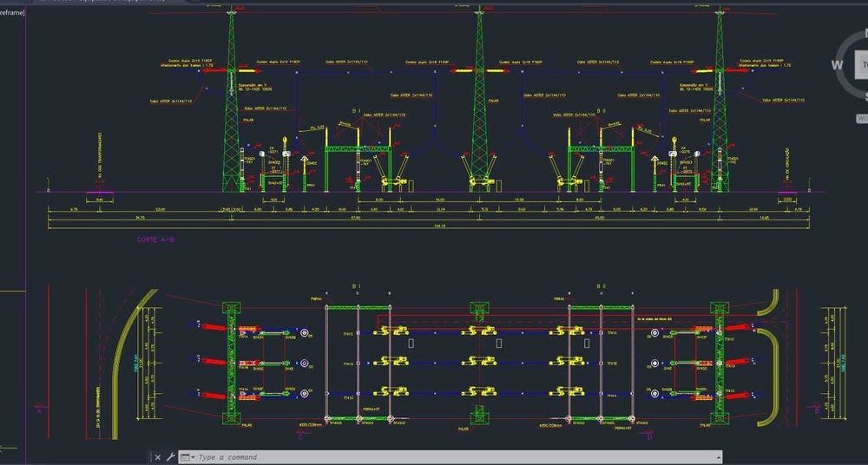Select the 'CORTE A-B' section title text
This screenshot has height=465, width=868.
point(155,239)
